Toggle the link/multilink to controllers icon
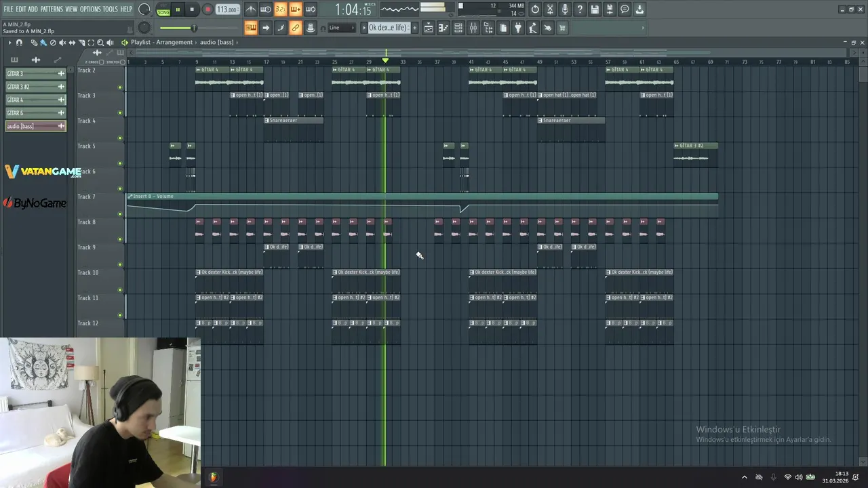 point(296,28)
